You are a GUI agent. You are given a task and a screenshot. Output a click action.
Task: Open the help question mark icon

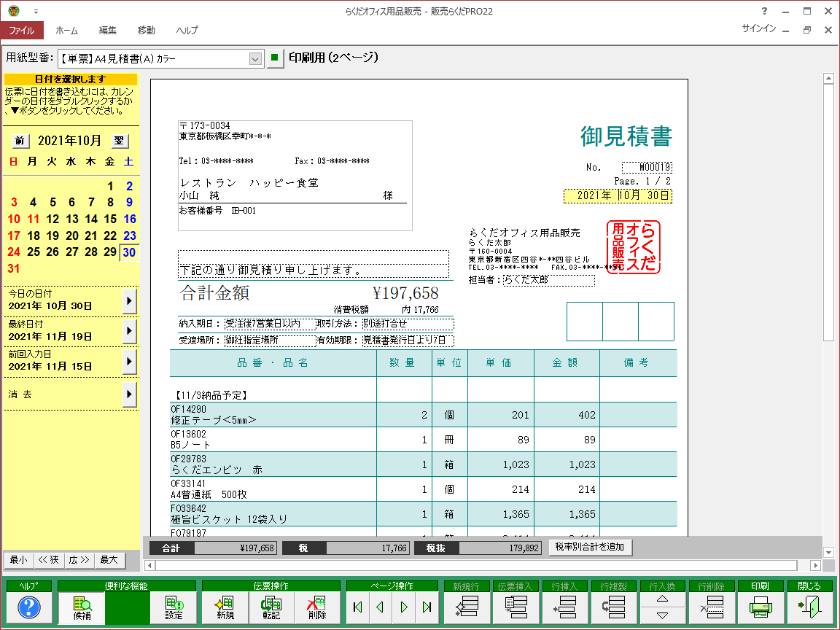click(29, 607)
